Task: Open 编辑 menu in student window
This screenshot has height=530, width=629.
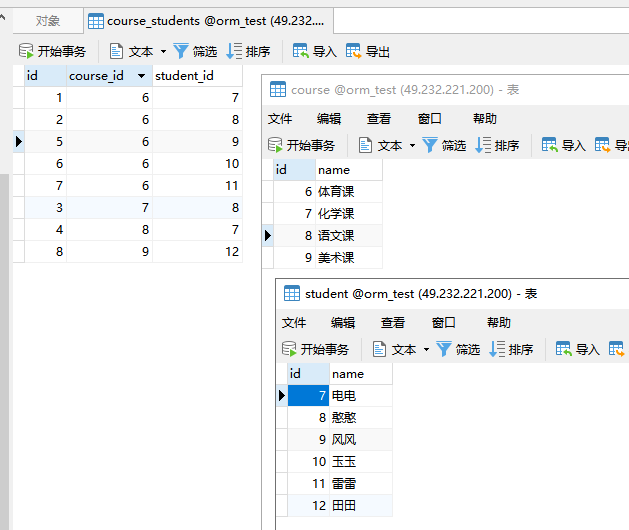Action: (343, 323)
